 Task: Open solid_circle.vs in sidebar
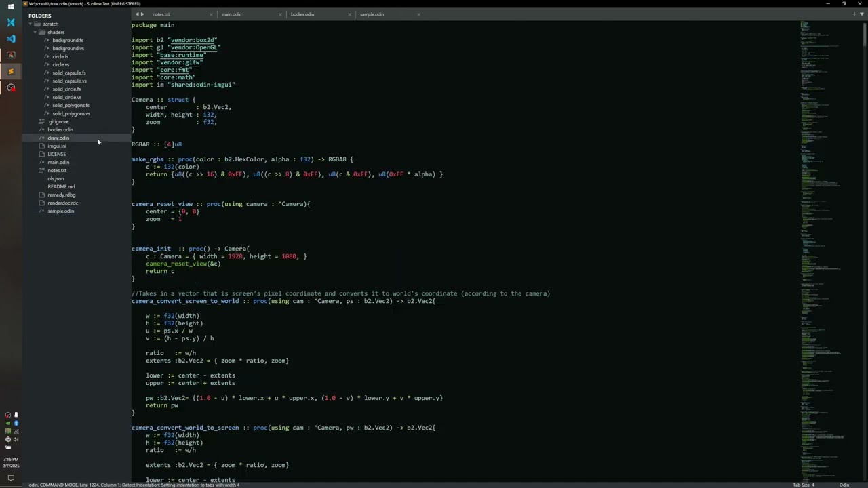[66, 97]
